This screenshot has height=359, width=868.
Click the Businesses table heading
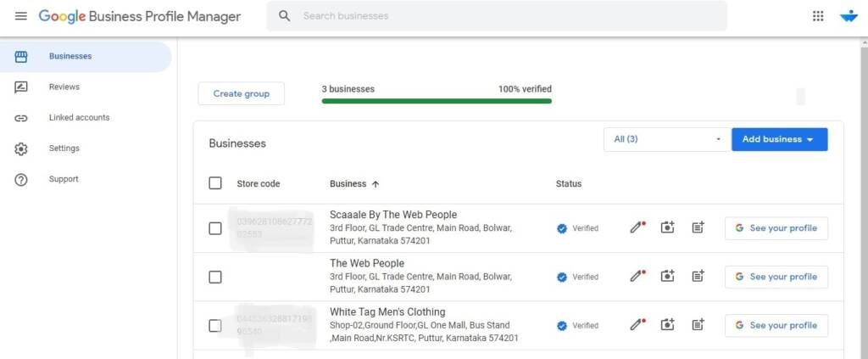point(237,143)
